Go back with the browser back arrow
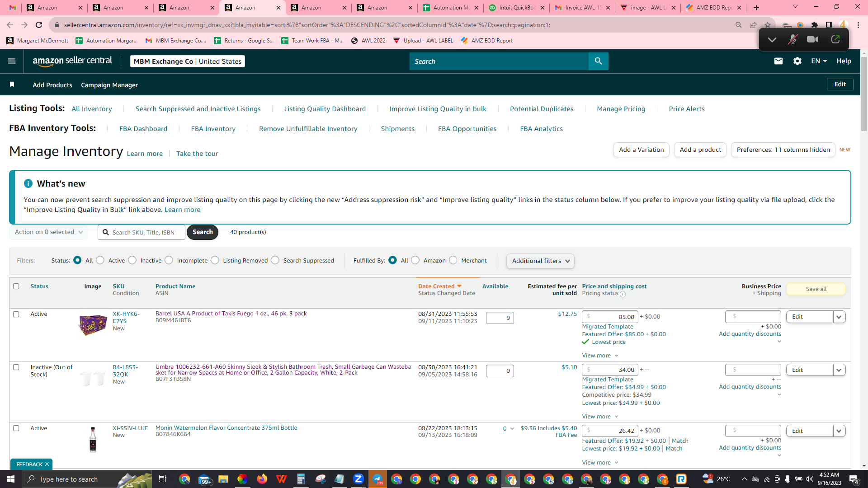The height and width of the screenshot is (488, 868). [10, 25]
